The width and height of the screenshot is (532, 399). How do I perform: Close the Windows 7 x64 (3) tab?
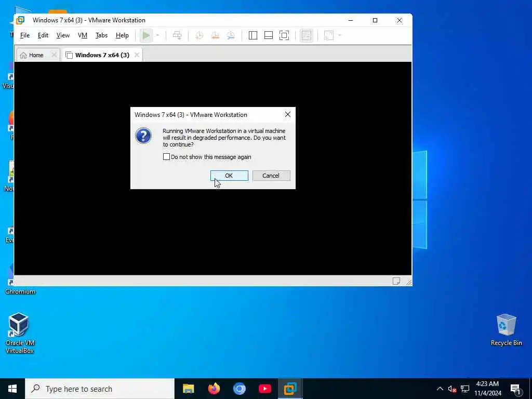tap(137, 55)
